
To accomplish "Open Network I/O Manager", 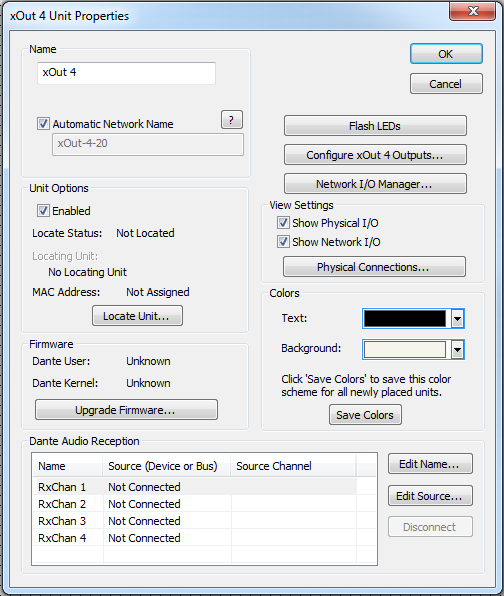I will [x=375, y=184].
